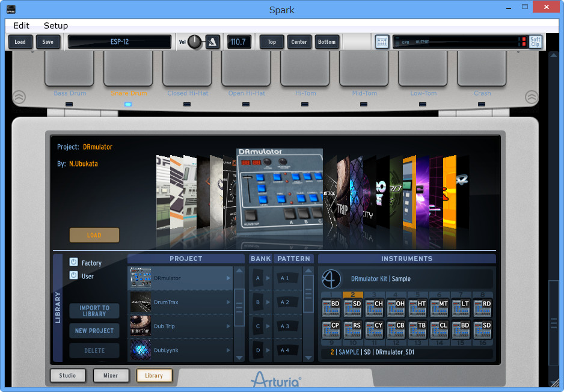Click the toolbar Save button
Screen dimensions: 564x392
pos(48,42)
